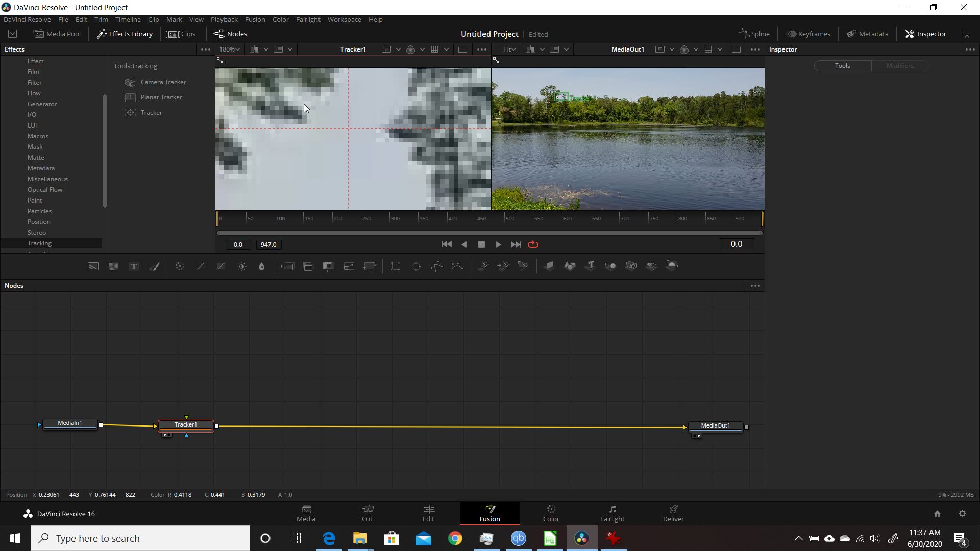The height and width of the screenshot is (551, 980).
Task: Toggle loop playback button
Action: (x=533, y=244)
